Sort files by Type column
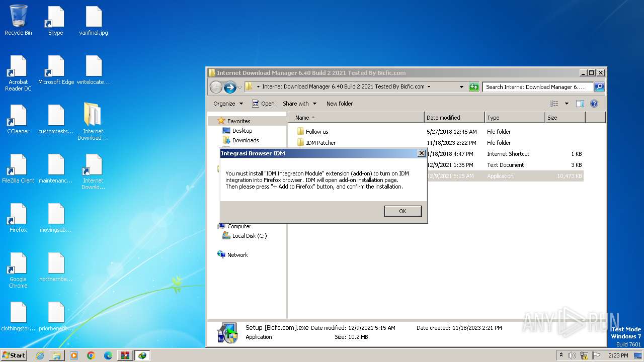644x362 pixels. click(515, 118)
